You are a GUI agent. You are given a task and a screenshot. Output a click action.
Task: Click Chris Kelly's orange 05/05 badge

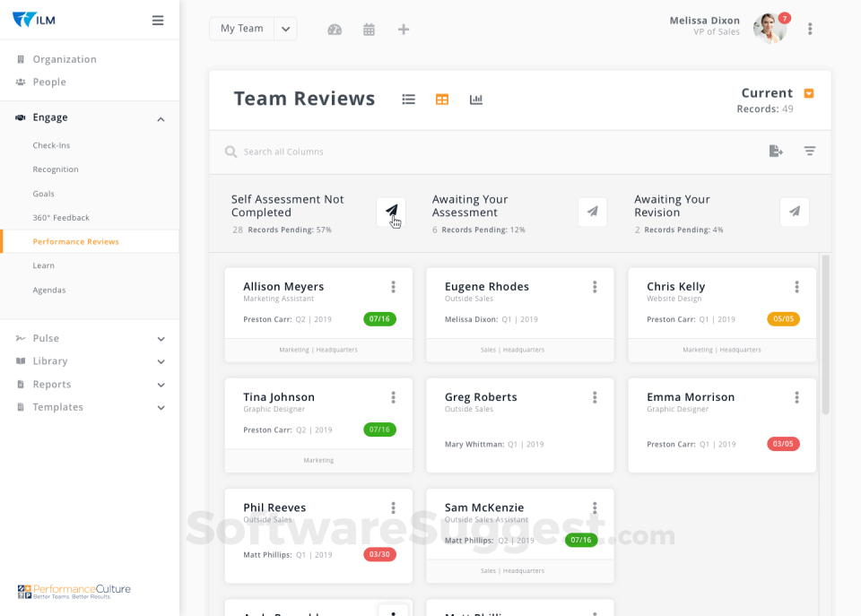pos(783,319)
